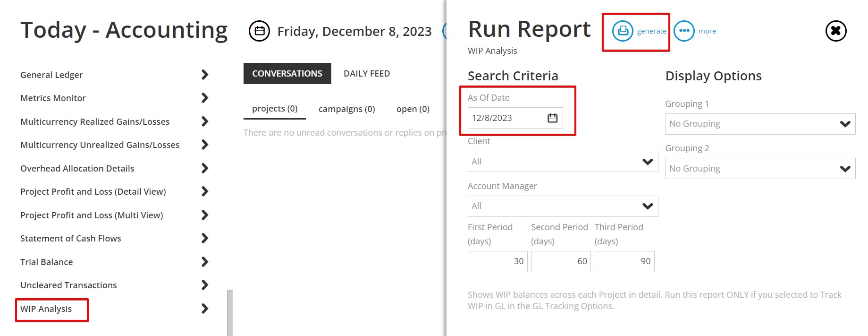
Task: Open Multicurrency Realized Gains/Losses chevron
Action: 205,121
